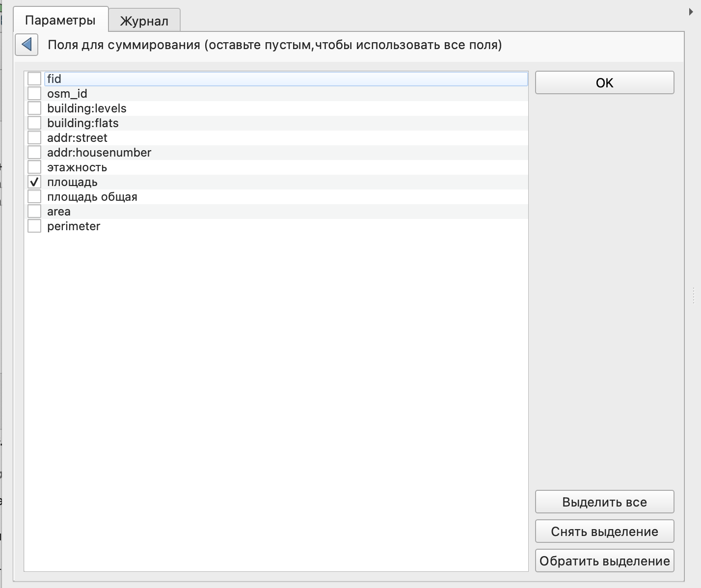Check the addr:housenumber checkbox
This screenshot has width=701, height=588.
point(34,152)
